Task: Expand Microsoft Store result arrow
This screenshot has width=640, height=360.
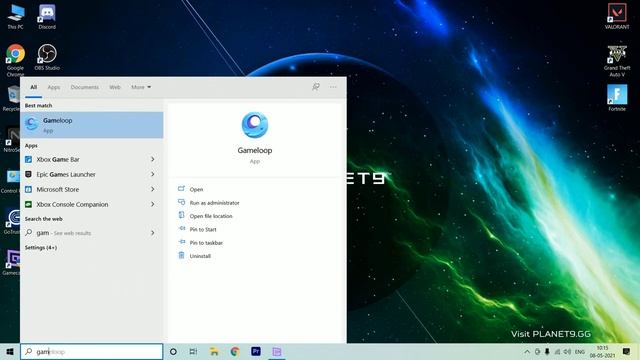Action: click(153, 189)
